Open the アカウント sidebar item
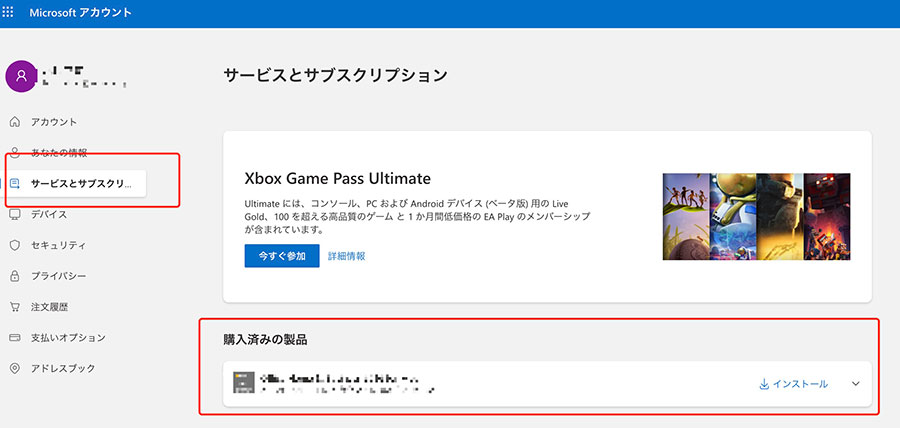The height and width of the screenshot is (428, 900). click(x=54, y=122)
